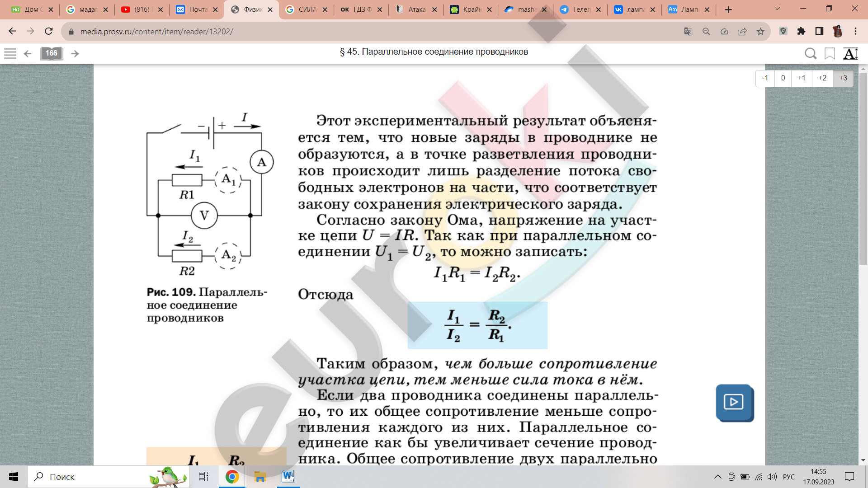Select zoom level 0

point(783,78)
